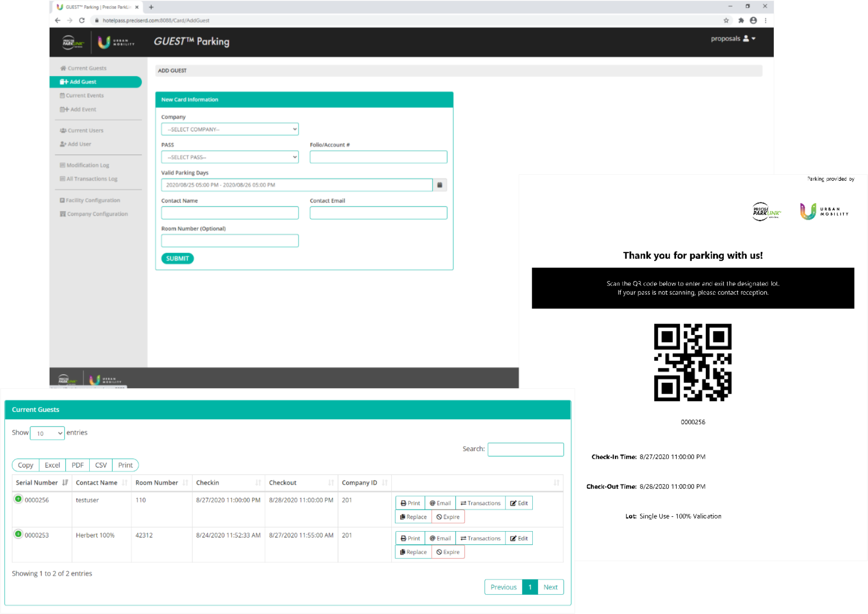
Task: Print pass for Herbert 100% row
Action: pyautogui.click(x=410, y=538)
